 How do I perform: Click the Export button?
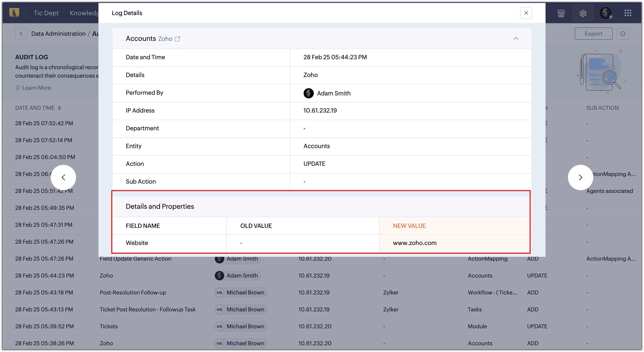593,34
